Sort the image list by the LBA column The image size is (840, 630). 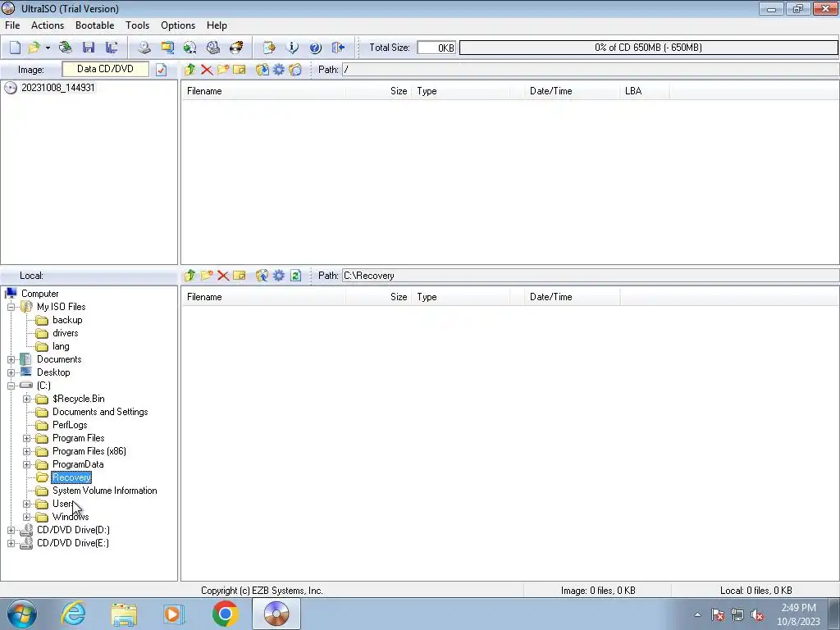(x=644, y=91)
